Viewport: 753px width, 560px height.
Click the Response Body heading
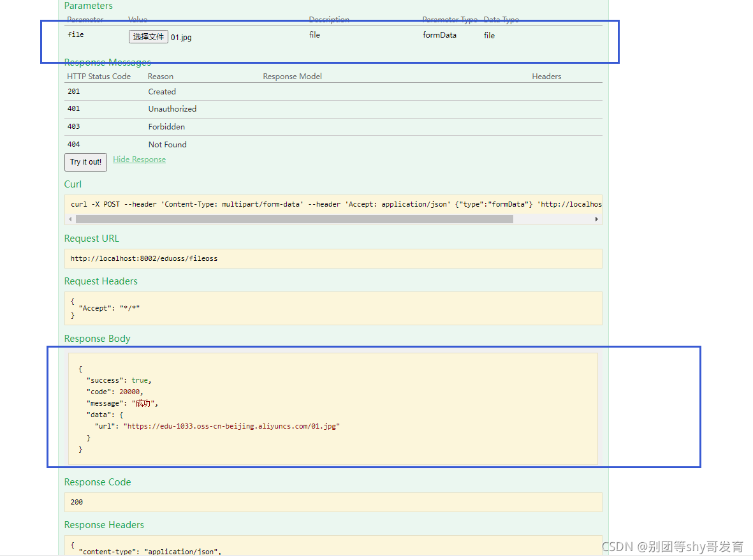[x=98, y=339]
